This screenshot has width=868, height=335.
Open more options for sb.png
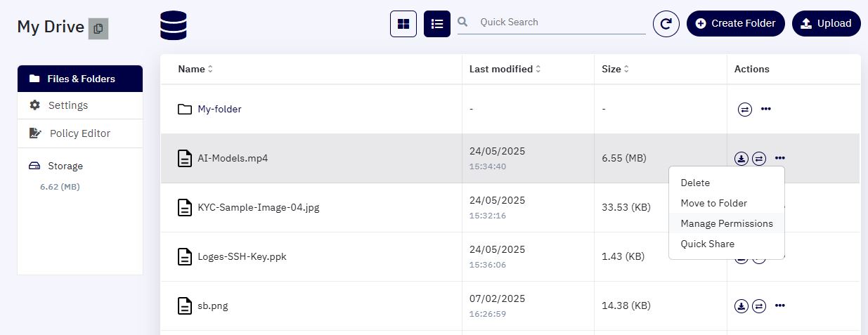[x=779, y=306]
